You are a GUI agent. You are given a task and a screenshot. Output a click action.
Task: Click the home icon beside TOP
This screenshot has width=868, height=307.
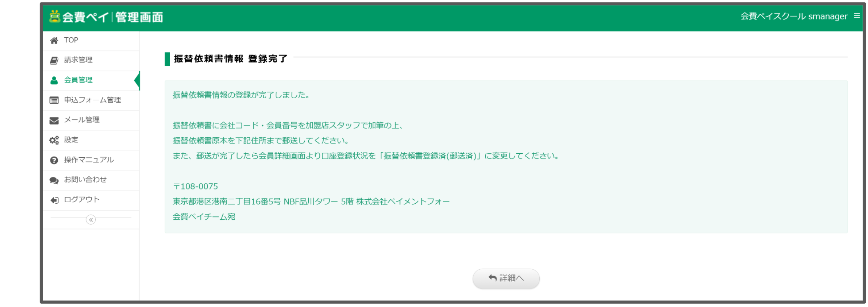click(x=54, y=41)
